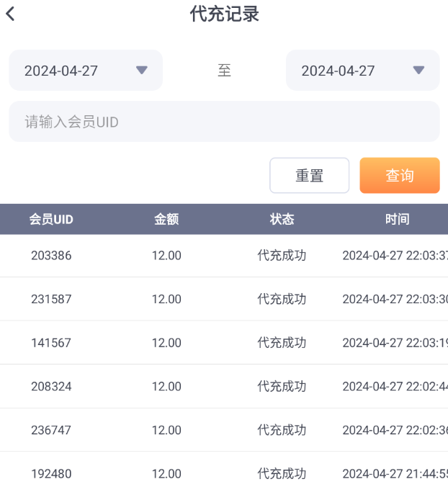Select the 时间 column header

pos(397,219)
